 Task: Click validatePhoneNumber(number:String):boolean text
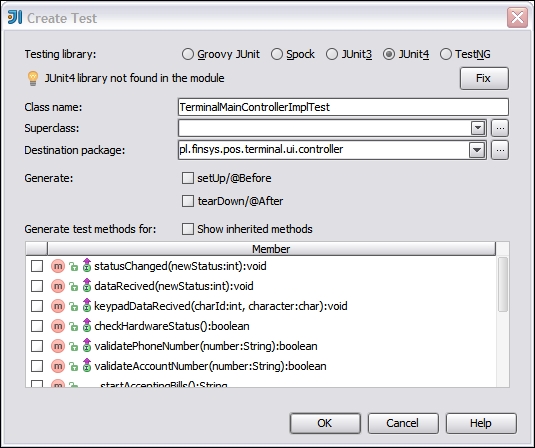tap(206, 346)
